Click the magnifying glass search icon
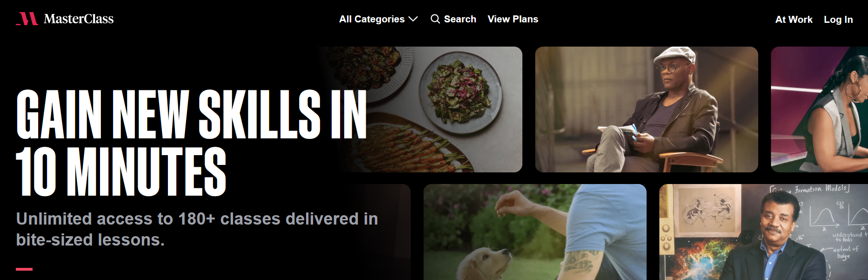Viewport: 868px width, 280px height. coord(435,19)
